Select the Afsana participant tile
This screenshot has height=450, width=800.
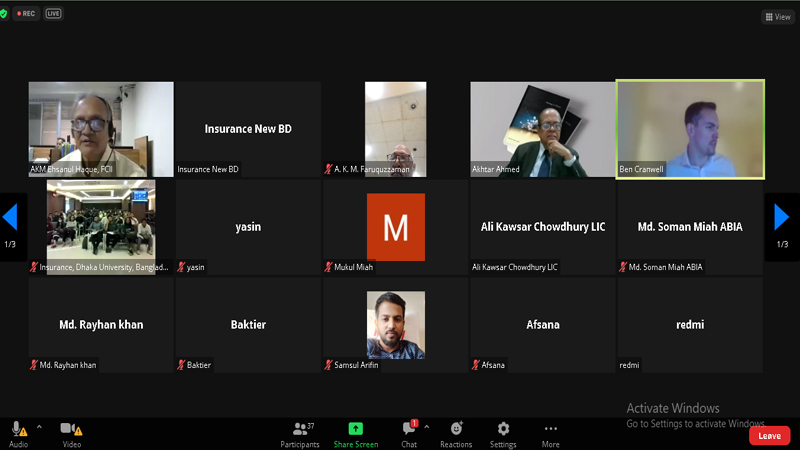point(542,325)
